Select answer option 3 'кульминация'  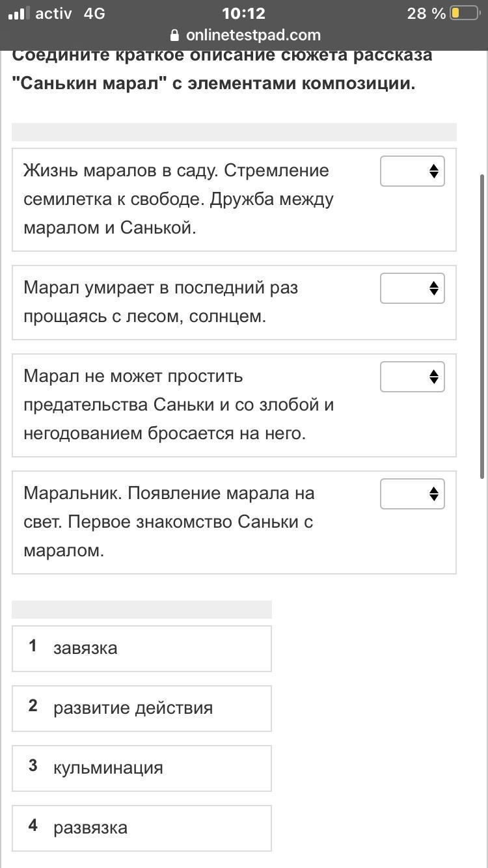(141, 768)
